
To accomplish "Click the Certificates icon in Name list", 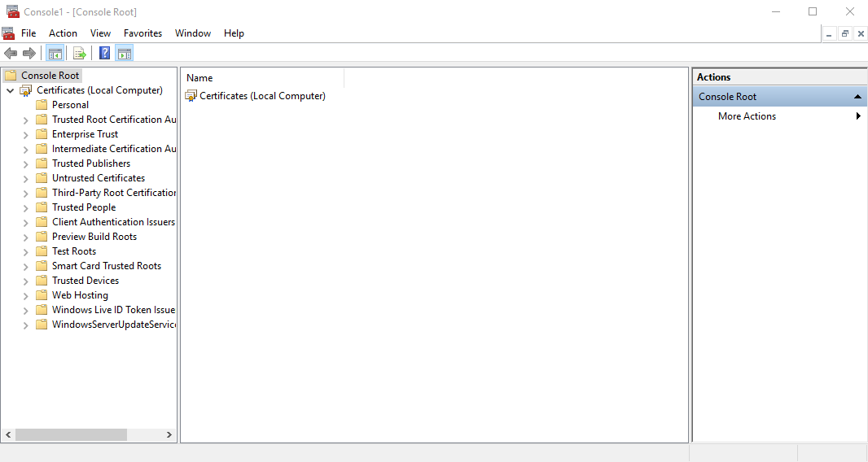I will click(x=191, y=96).
